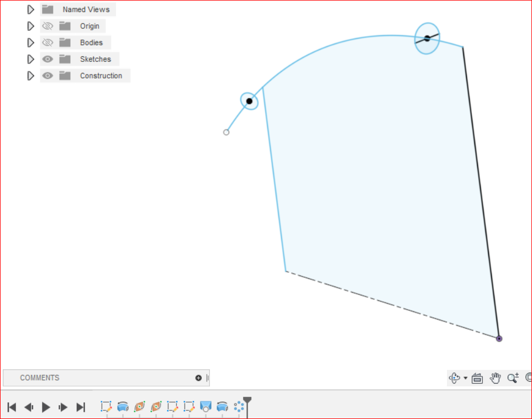Select the first Sketch feature in the timeline
Viewport: 532px width, 419px height.
pos(106,407)
